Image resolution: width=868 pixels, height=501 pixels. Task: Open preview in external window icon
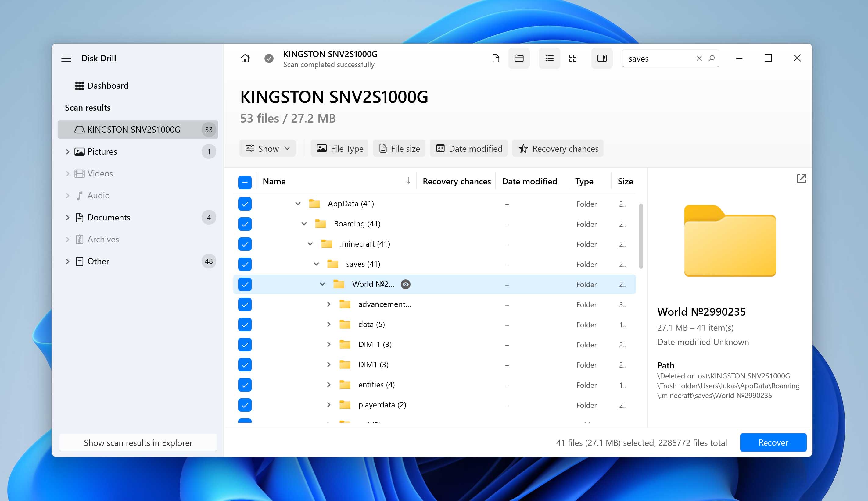click(801, 178)
